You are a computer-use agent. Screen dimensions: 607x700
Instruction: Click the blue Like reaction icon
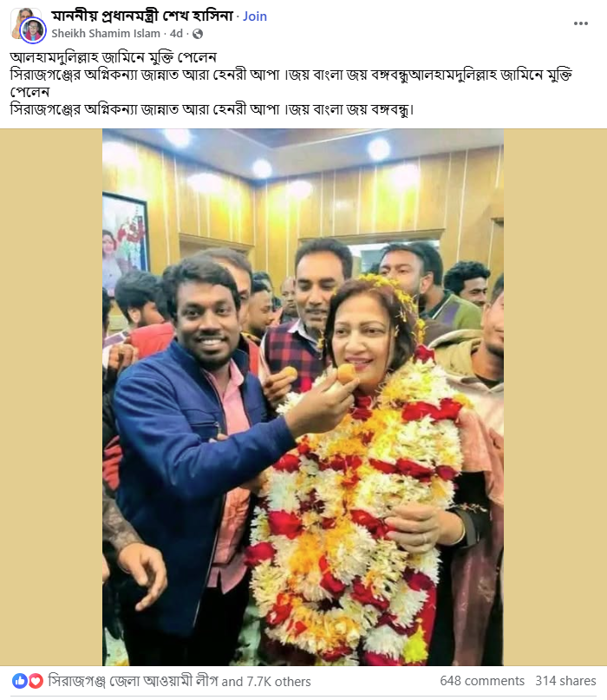tap(20, 681)
